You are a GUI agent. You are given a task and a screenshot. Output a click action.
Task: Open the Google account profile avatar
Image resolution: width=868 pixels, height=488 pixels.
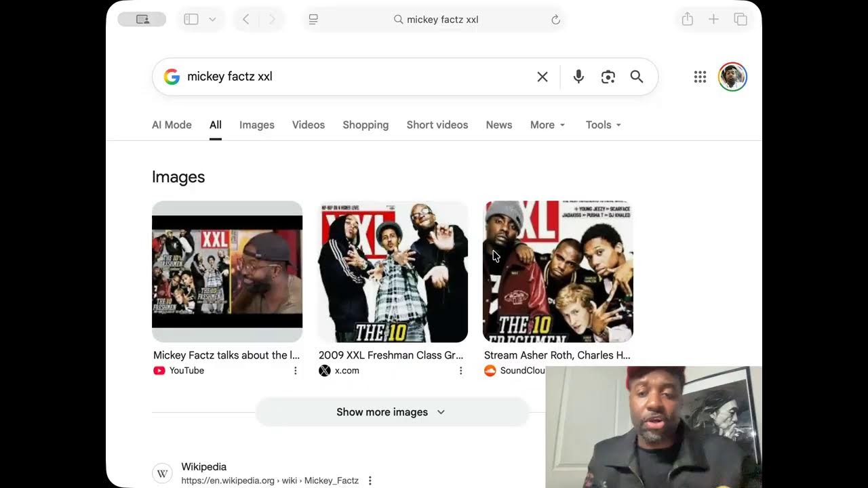coord(732,77)
